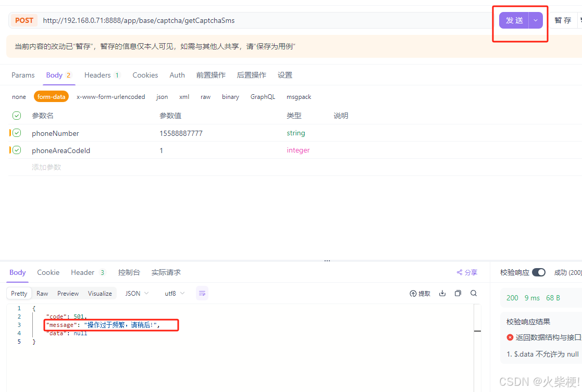This screenshot has width=582, height=392.
Task: Open the send button dropdown arrow
Action: 536,20
